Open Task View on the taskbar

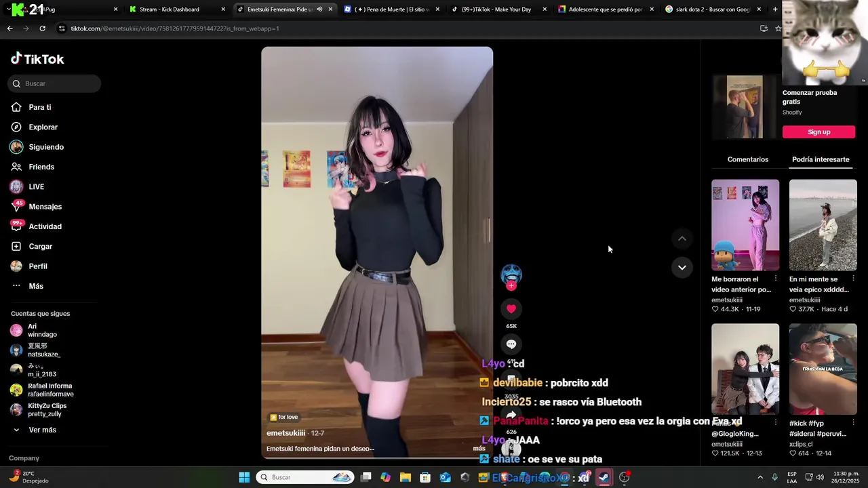[366, 477]
